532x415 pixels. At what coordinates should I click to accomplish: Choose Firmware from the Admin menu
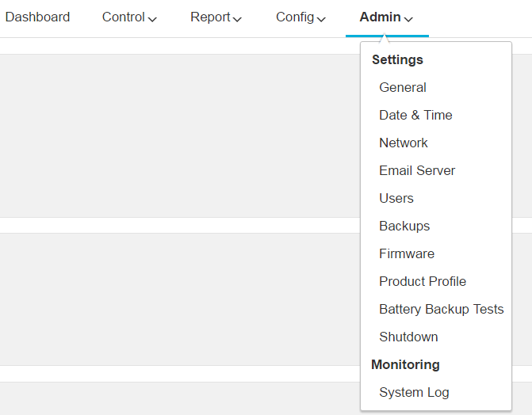pyautogui.click(x=407, y=254)
